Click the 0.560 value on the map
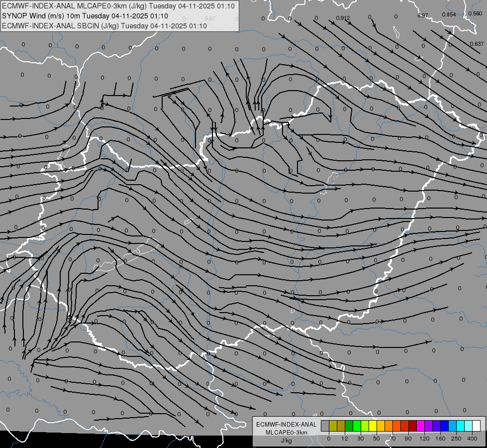Screen dimensions: 487x448 coord(476,13)
